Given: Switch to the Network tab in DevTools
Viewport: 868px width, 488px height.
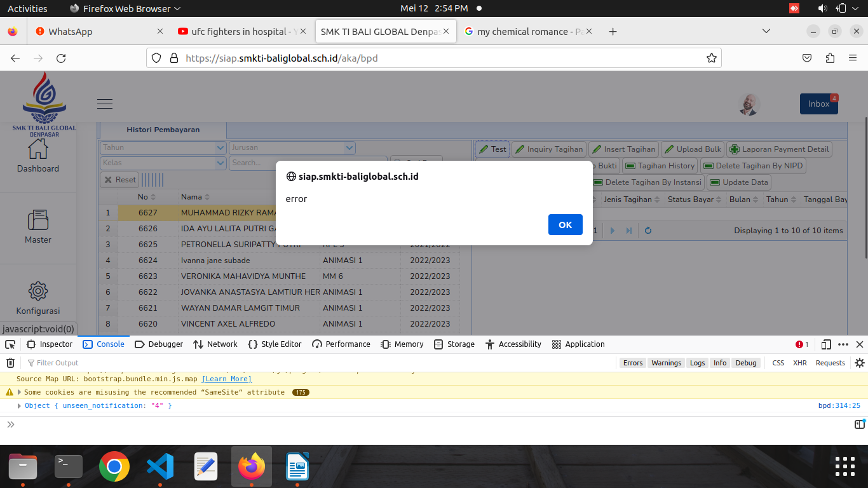Looking at the screenshot, I should point(215,344).
